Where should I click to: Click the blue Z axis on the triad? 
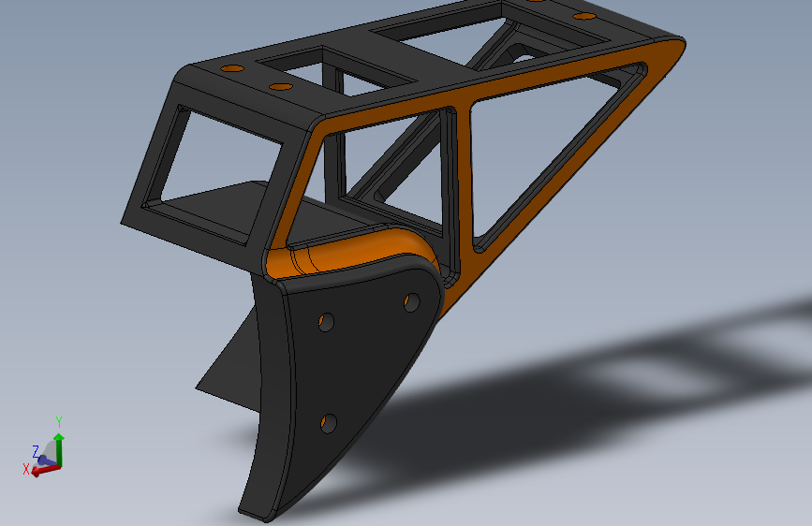click(x=46, y=460)
